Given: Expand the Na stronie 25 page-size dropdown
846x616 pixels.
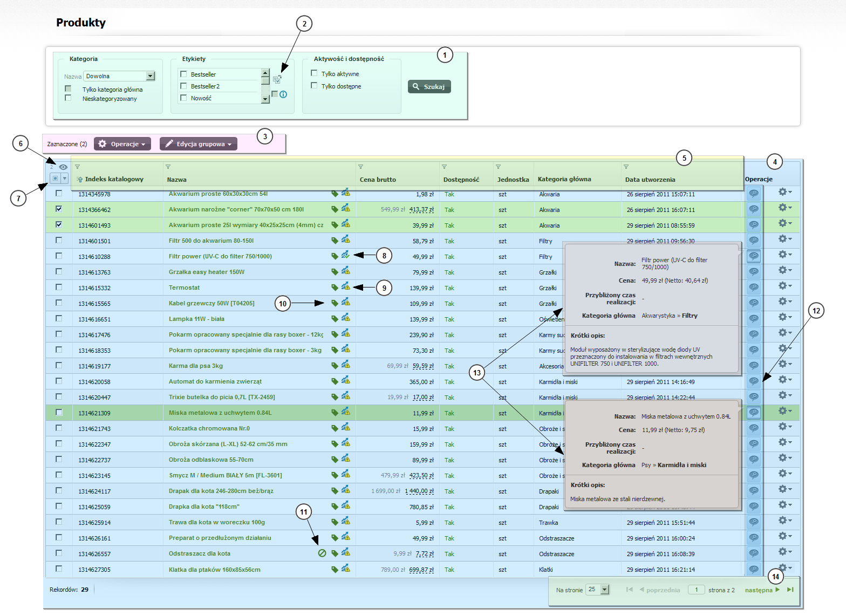Looking at the screenshot, I should tap(605, 590).
